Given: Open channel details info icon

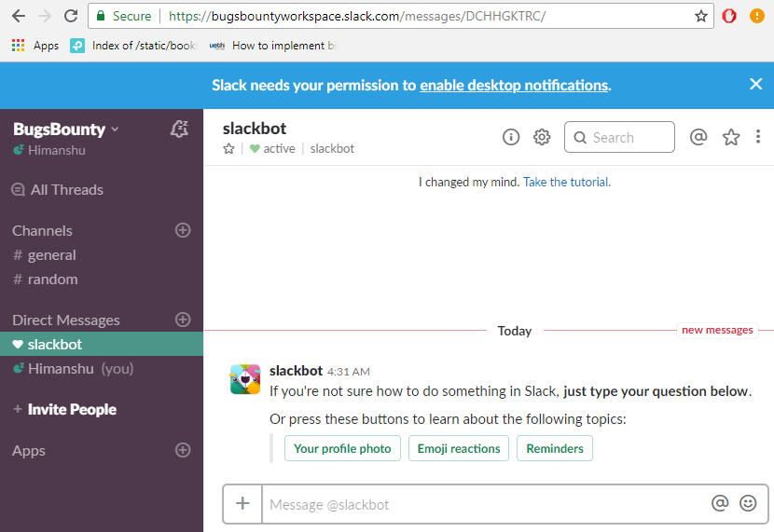Looking at the screenshot, I should tap(511, 137).
